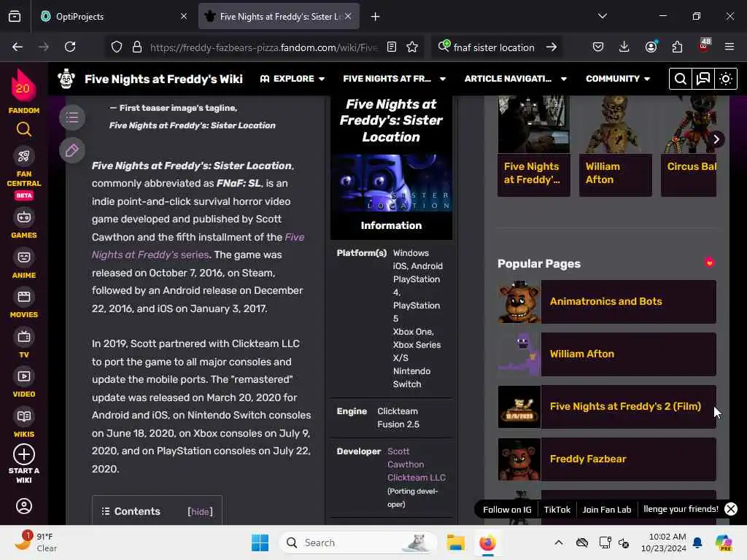This screenshot has height=560, width=747.
Task: Open Five Nights at Freddy's 2 (Film) page
Action: [x=607, y=406]
